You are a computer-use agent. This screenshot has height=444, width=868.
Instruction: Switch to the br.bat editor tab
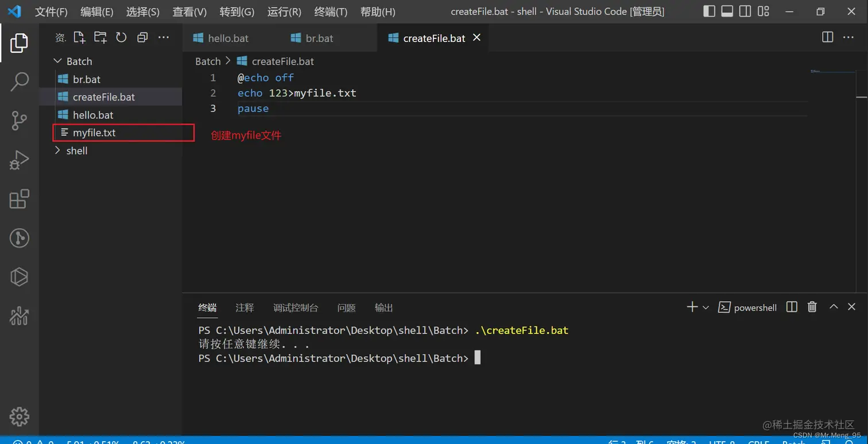(x=329, y=38)
